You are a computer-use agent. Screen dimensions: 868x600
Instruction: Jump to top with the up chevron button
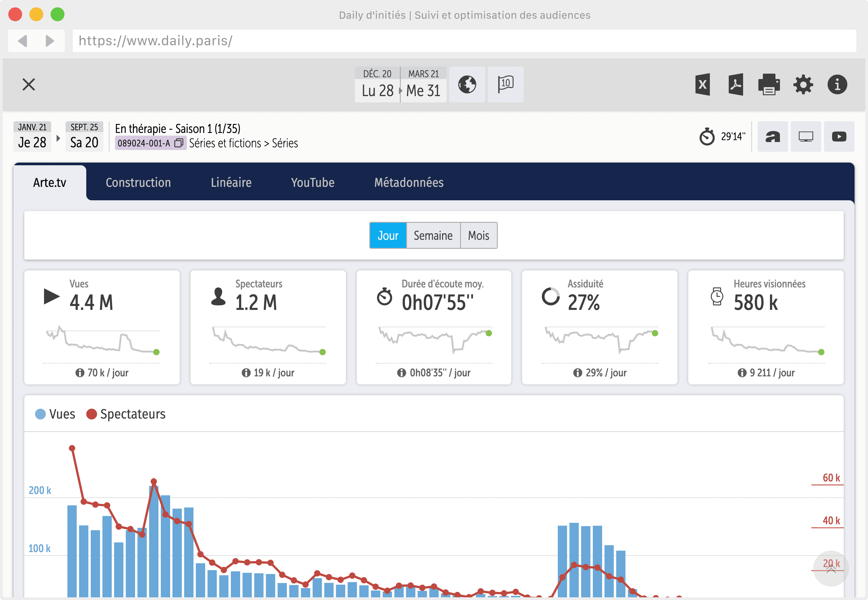click(x=831, y=569)
